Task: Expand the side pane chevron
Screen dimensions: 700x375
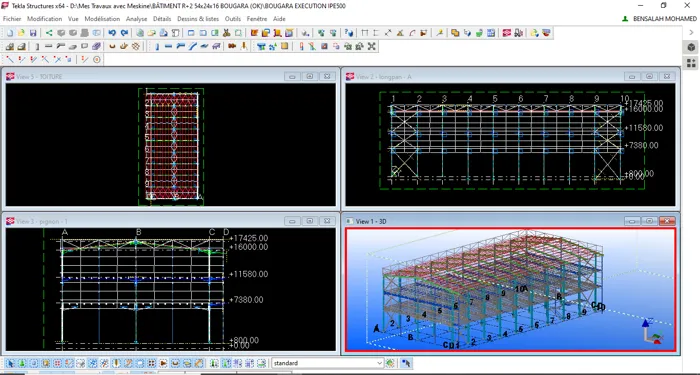Action: [691, 33]
